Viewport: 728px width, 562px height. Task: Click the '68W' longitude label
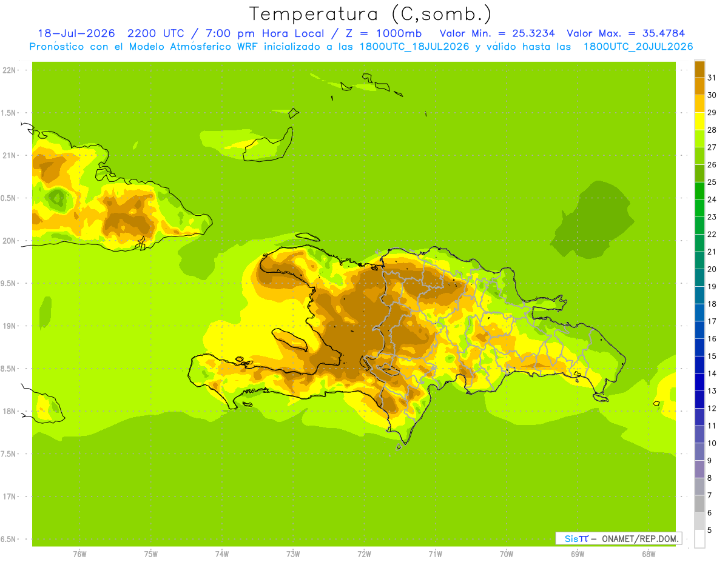point(648,554)
